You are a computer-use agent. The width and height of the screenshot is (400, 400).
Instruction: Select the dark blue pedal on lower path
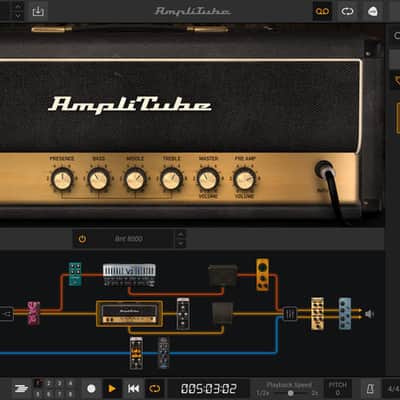163,353
